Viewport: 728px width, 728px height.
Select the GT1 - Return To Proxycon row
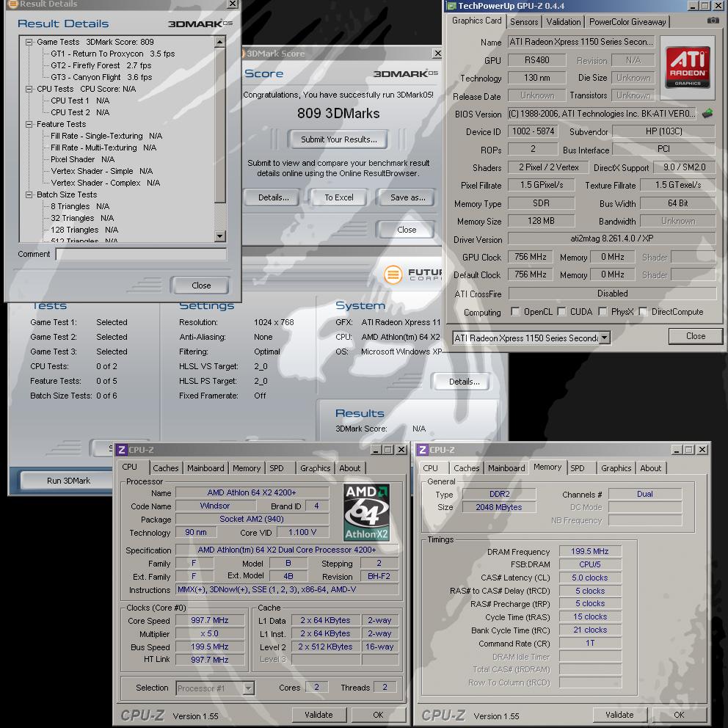coord(113,54)
